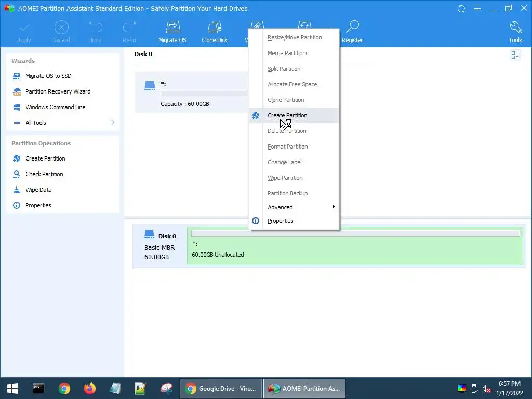Click the Redo arrow icon
The width and height of the screenshot is (532, 399).
[129, 27]
